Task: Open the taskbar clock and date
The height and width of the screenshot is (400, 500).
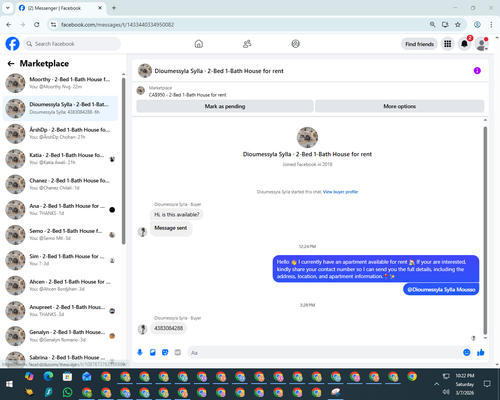Action: pos(465,384)
